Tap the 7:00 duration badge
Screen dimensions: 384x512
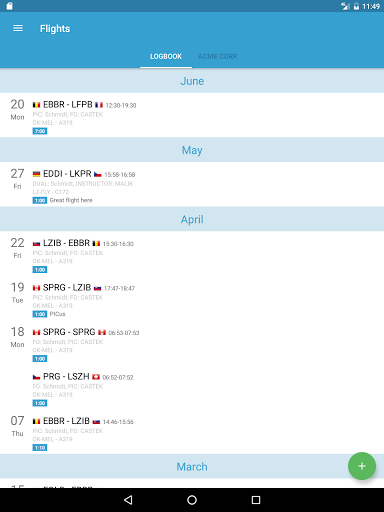(40, 131)
